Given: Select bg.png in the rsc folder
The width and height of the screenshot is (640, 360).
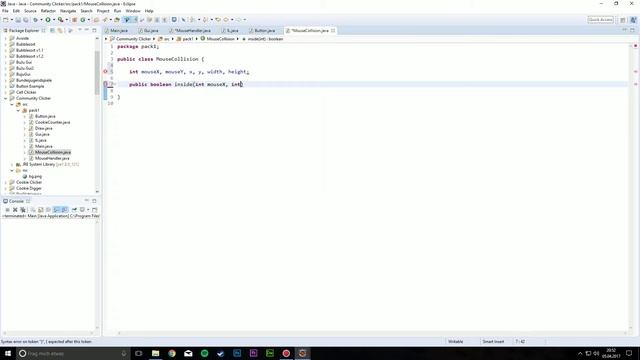Looking at the screenshot, I should click(x=35, y=176).
